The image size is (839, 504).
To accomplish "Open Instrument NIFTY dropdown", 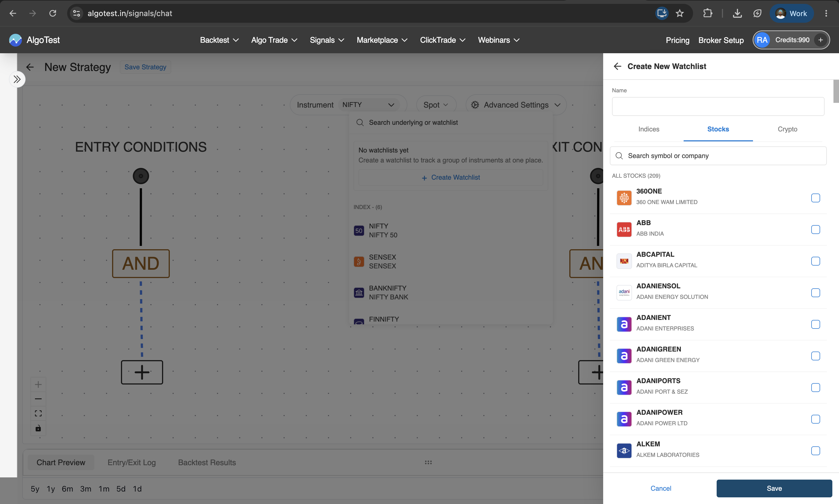I will click(x=369, y=105).
